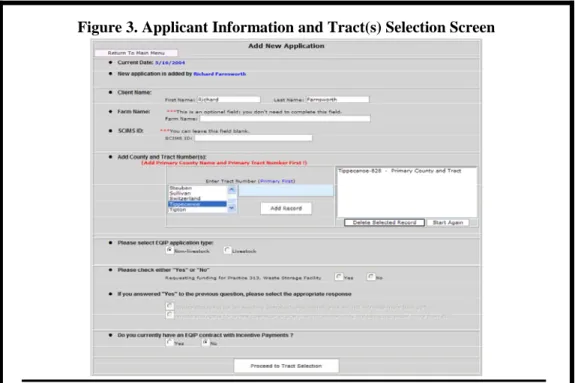
Task: Select Steuben in the county list
Action: pos(198,188)
